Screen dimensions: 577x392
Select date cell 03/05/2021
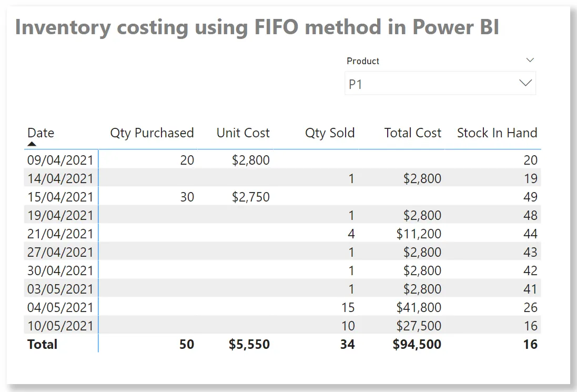click(x=60, y=289)
